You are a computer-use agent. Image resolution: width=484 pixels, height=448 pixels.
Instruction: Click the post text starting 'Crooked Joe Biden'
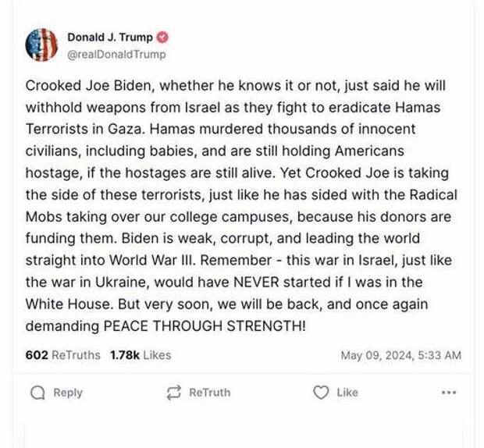(241, 206)
